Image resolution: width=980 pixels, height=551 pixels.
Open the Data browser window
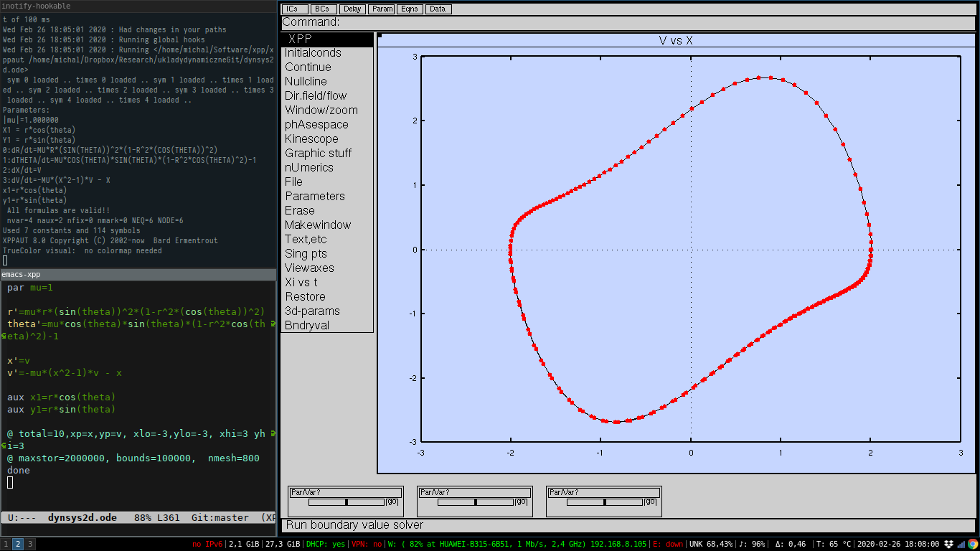pos(438,9)
